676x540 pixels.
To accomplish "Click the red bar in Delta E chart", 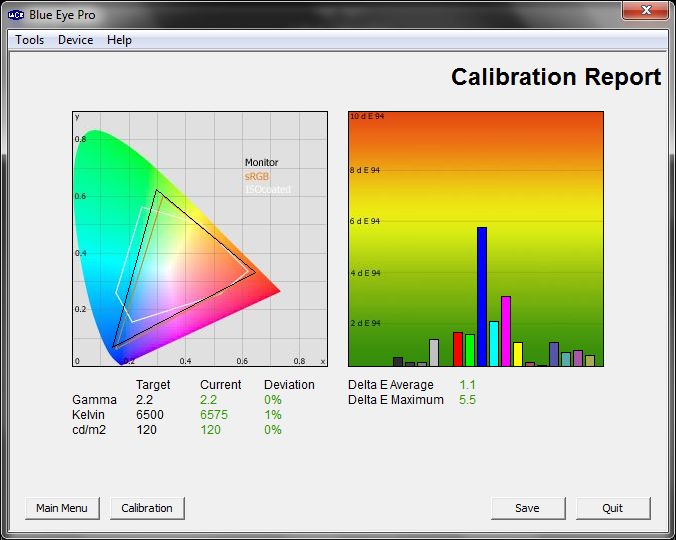I will point(458,349).
